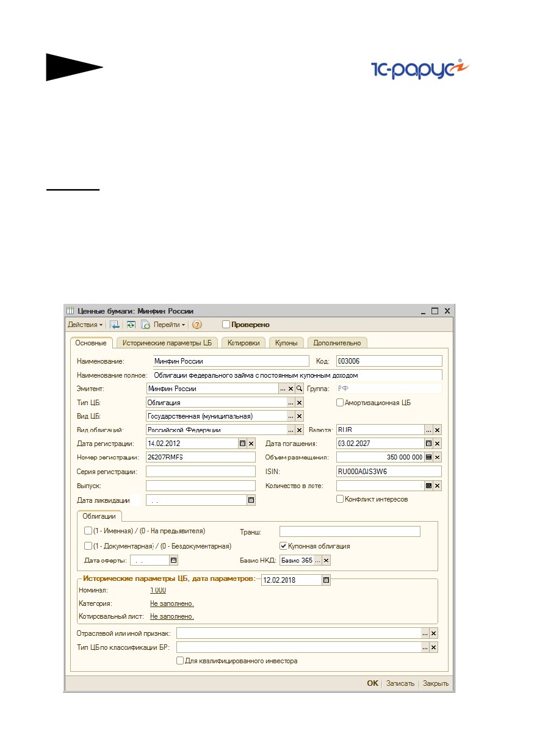Image resolution: width=534 pixels, height=756 pixels.
Task: Click the Выпуск input field
Action: (200, 486)
